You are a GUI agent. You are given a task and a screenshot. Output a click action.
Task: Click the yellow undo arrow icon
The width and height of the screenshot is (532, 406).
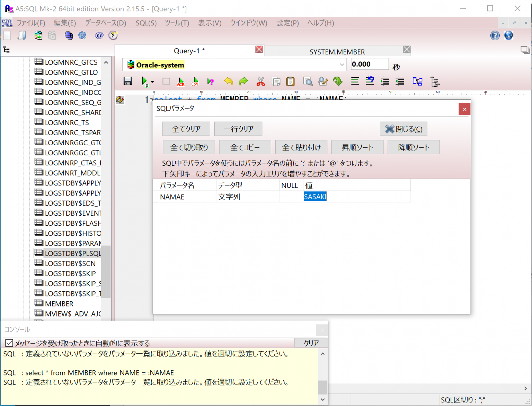point(229,81)
